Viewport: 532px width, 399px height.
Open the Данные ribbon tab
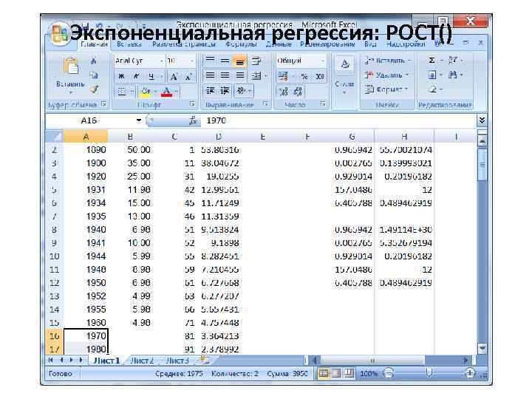pyautogui.click(x=279, y=44)
